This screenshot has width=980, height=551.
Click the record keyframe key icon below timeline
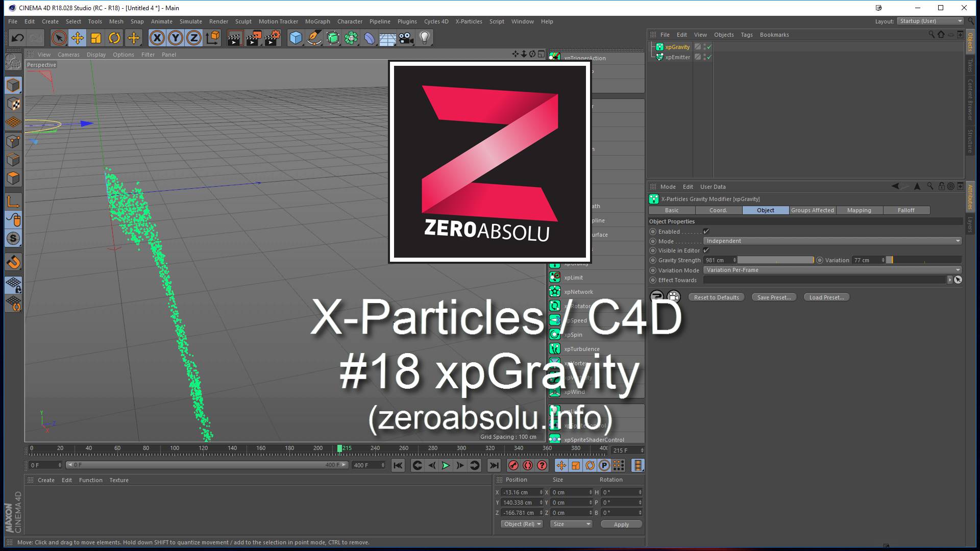point(514,465)
